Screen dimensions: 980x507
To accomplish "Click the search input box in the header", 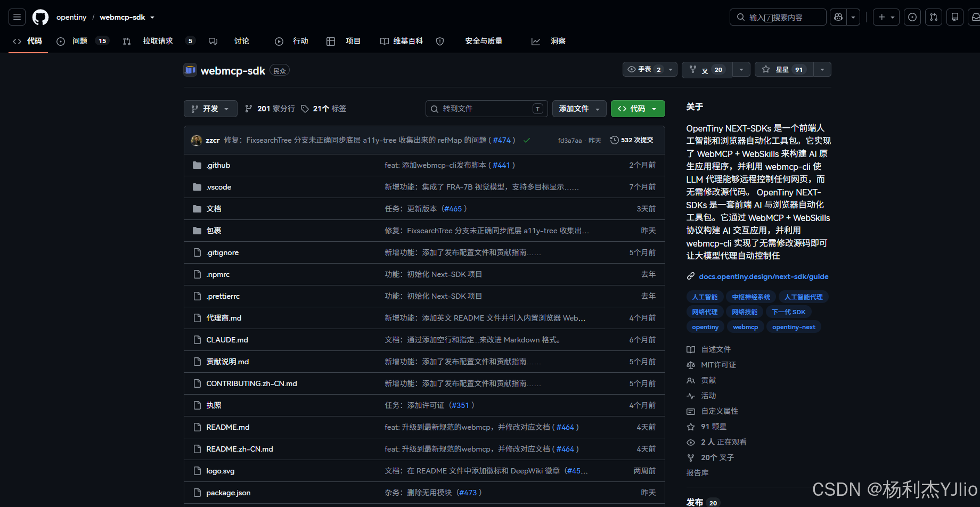I will coord(778,17).
